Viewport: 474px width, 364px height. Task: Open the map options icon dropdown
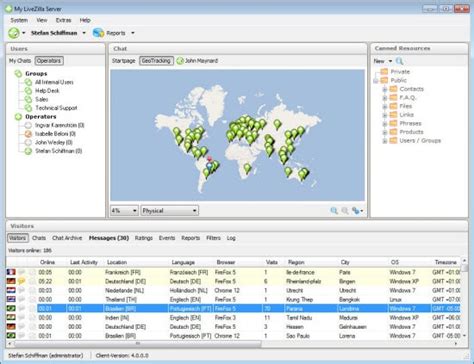coord(357,211)
